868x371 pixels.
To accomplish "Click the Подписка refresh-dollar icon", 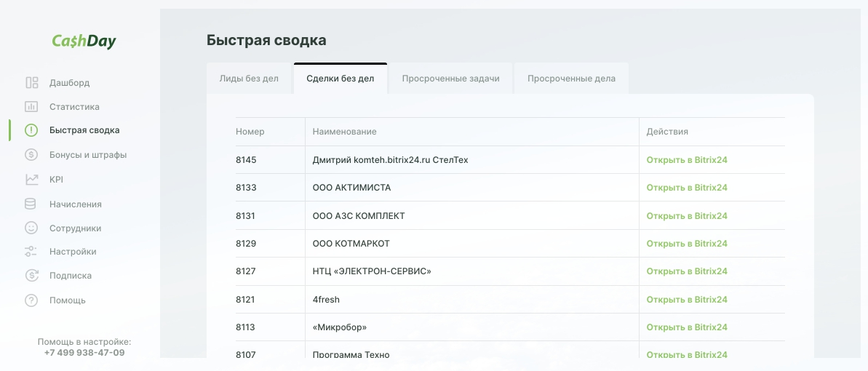I will [31, 275].
